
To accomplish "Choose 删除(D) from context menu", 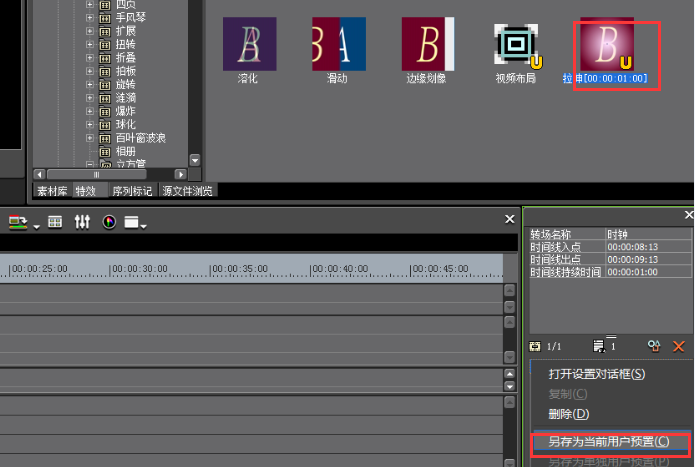I will [x=569, y=414].
